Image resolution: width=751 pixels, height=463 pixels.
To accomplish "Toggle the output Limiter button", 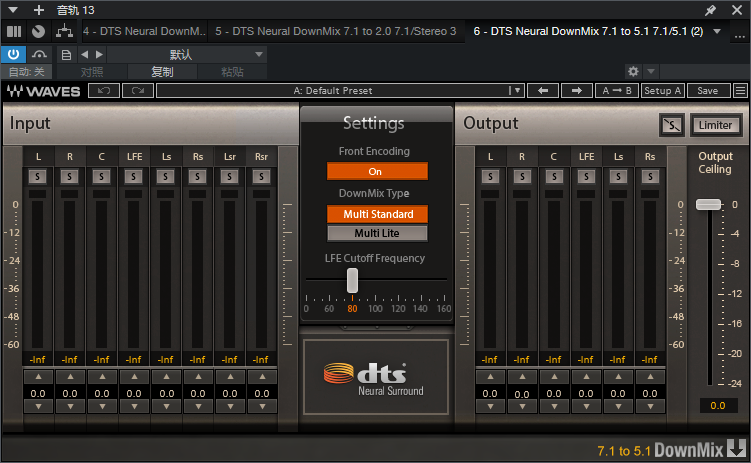I will (x=716, y=125).
